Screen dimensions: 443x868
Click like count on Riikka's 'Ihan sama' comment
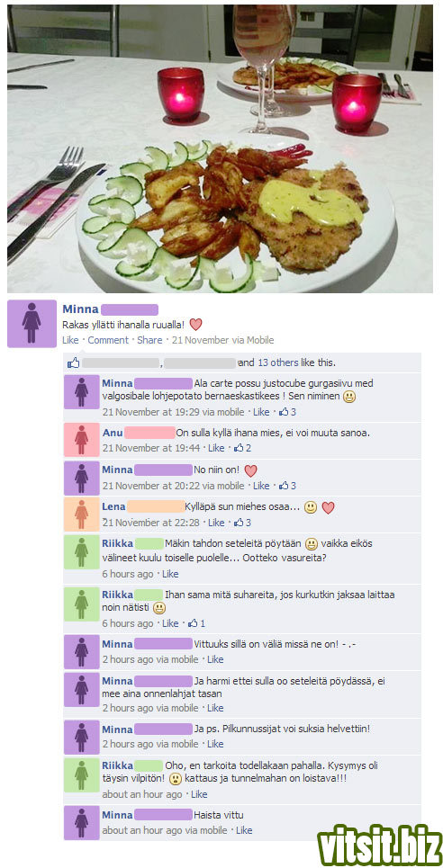(196, 623)
